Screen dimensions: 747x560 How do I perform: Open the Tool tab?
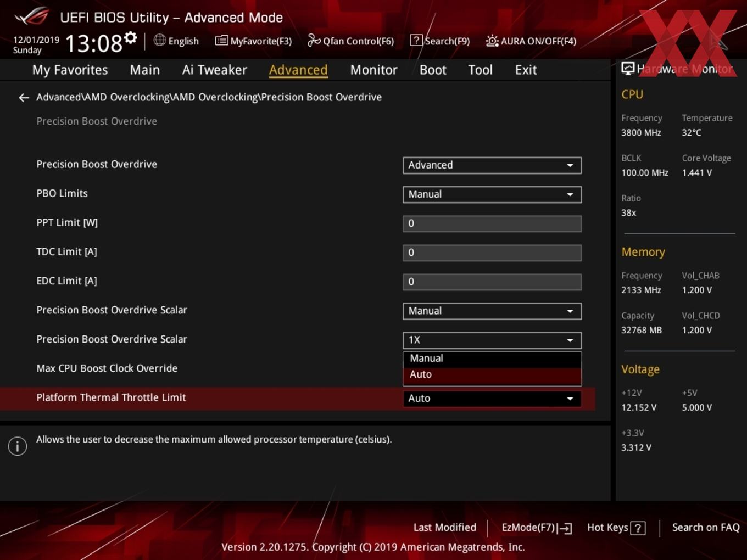[480, 70]
